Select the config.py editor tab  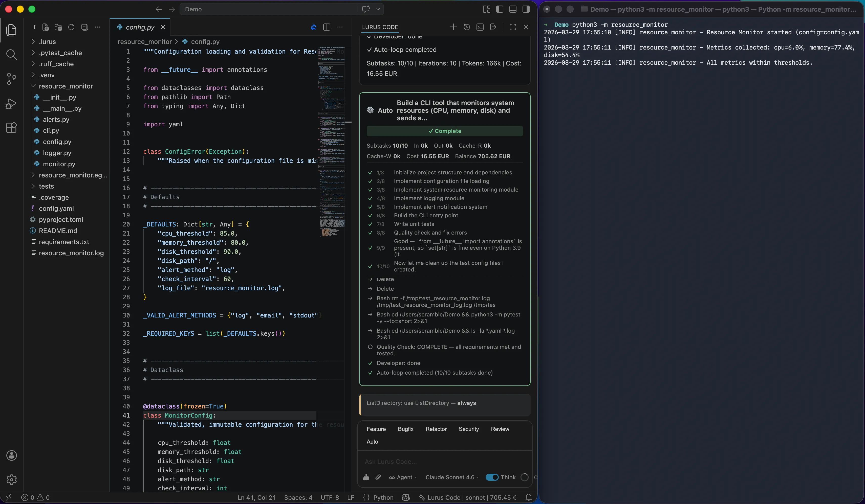(x=140, y=27)
